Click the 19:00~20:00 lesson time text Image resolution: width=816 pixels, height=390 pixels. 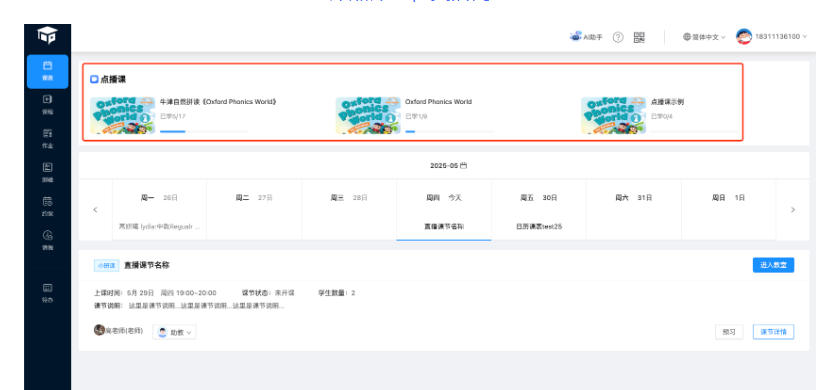196,293
